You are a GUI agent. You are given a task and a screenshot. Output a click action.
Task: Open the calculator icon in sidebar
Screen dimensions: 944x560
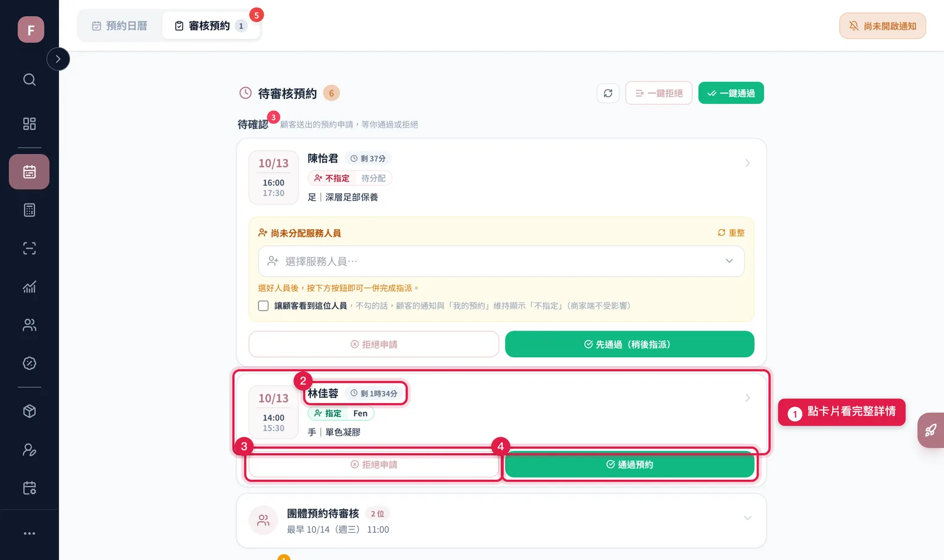[x=29, y=210]
